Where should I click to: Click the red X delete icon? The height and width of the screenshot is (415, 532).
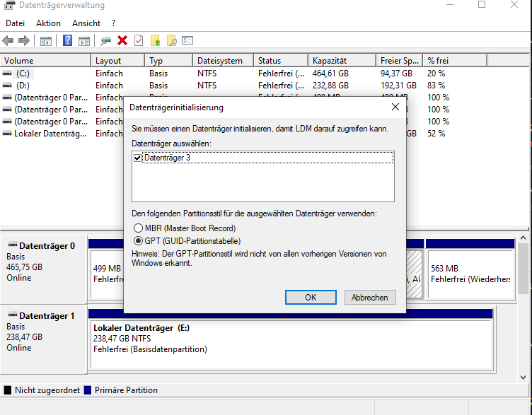point(122,41)
